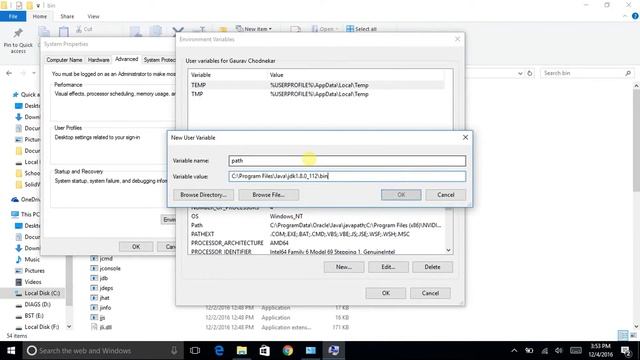Open Explorer help icon
Viewport: 640px width, 360px height.
tap(635, 16)
